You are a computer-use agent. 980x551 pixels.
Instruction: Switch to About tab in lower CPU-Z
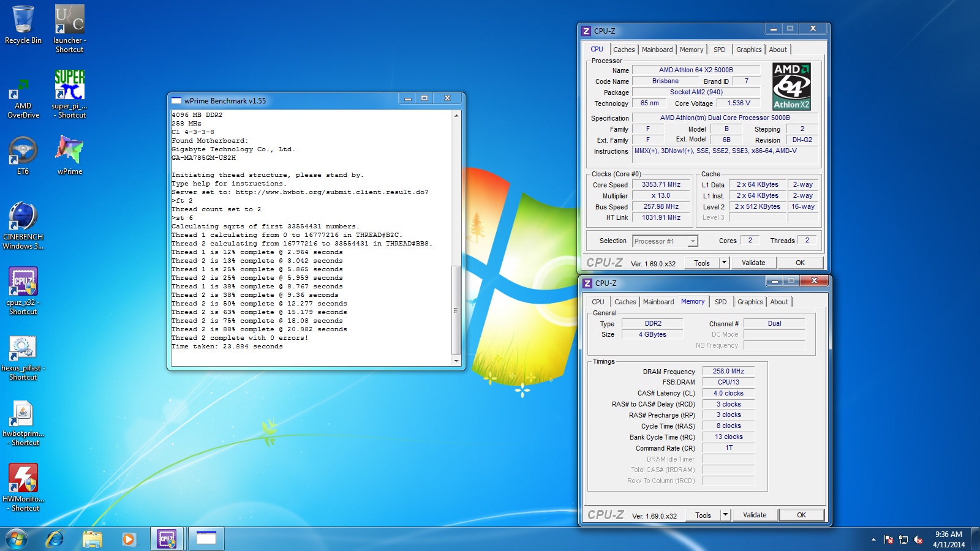(779, 302)
